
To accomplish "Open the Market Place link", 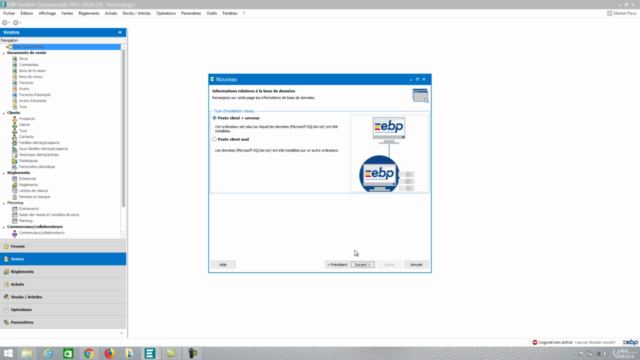I will [x=622, y=13].
